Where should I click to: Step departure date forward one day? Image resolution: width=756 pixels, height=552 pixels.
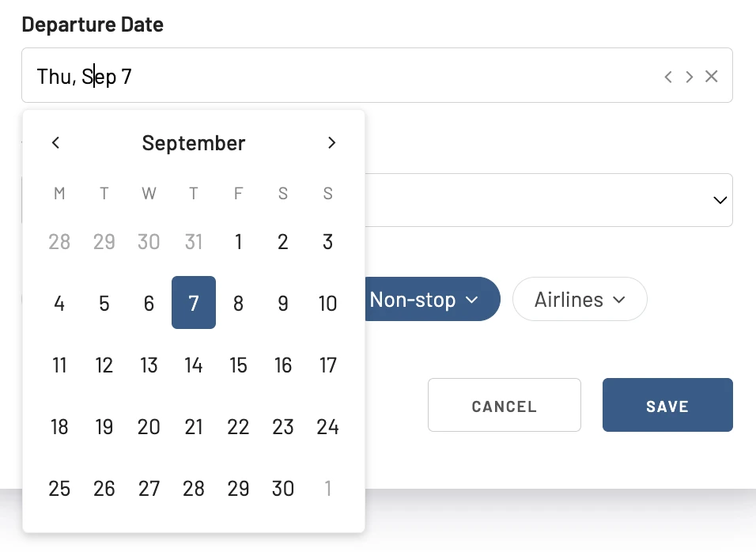[690, 77]
